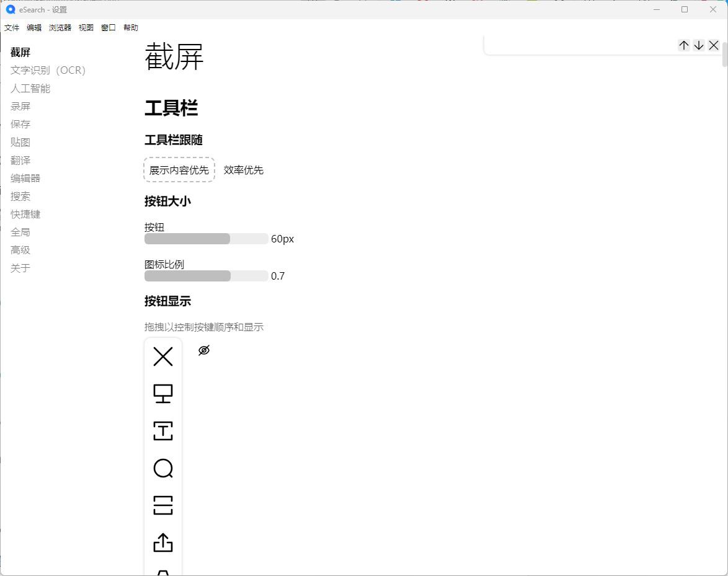This screenshot has width=728, height=576.
Task: Click the eSearch app logo in title bar
Action: pyautogui.click(x=10, y=9)
